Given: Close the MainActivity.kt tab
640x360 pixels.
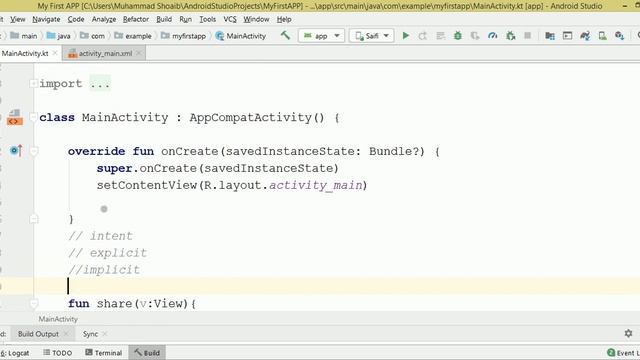Looking at the screenshot, I should (55, 53).
